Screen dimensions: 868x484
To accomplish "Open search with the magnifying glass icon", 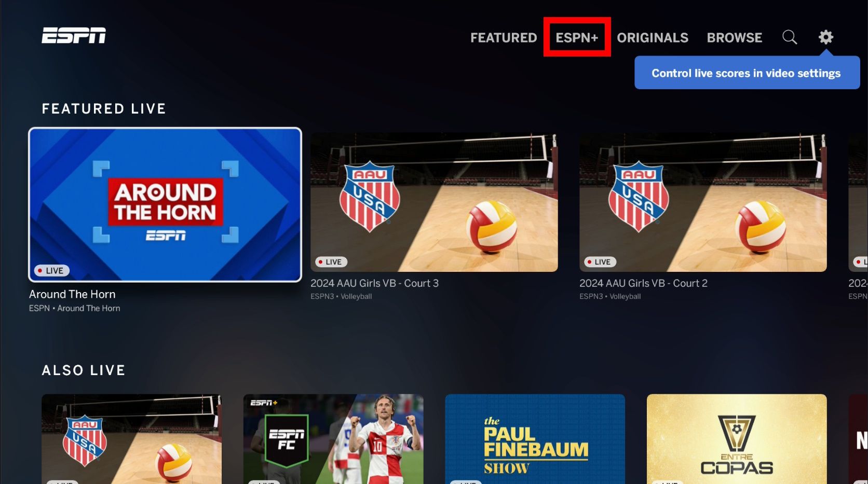I will (789, 37).
